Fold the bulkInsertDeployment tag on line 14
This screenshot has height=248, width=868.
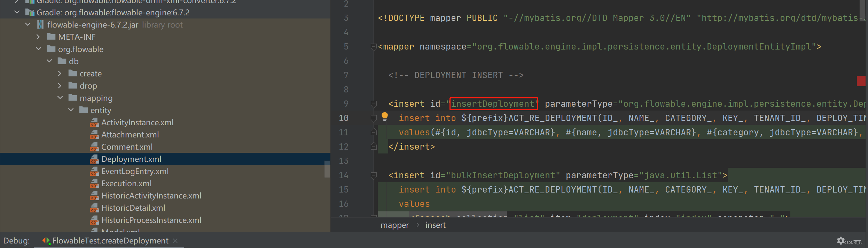[374, 175]
